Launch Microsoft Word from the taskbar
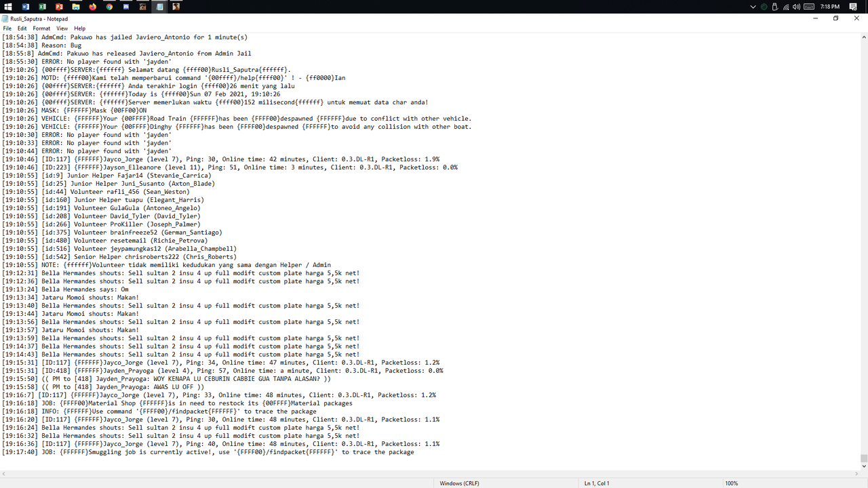Screen dimensions: 868x488 [x=26, y=6]
